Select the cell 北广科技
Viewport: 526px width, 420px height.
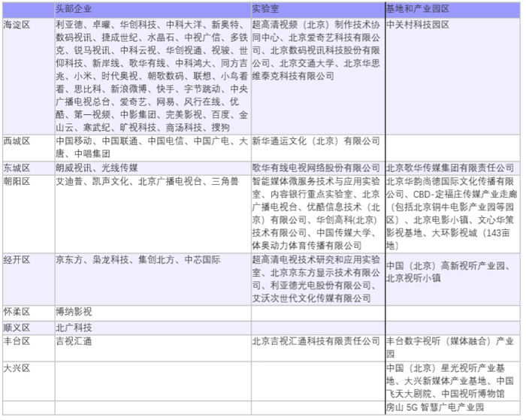pos(153,328)
